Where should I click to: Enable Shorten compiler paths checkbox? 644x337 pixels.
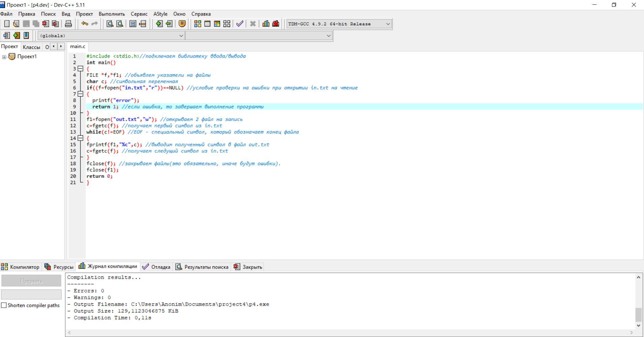coord(4,305)
